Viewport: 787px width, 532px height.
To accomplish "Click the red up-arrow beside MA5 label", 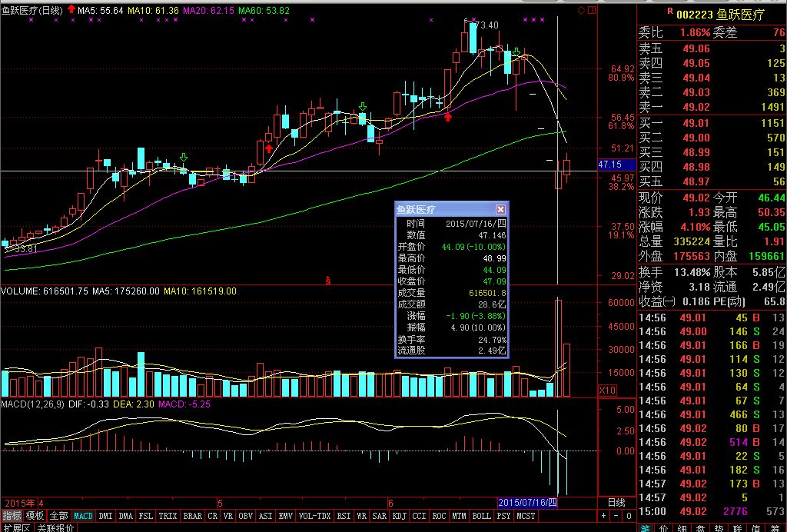I will point(71,9).
